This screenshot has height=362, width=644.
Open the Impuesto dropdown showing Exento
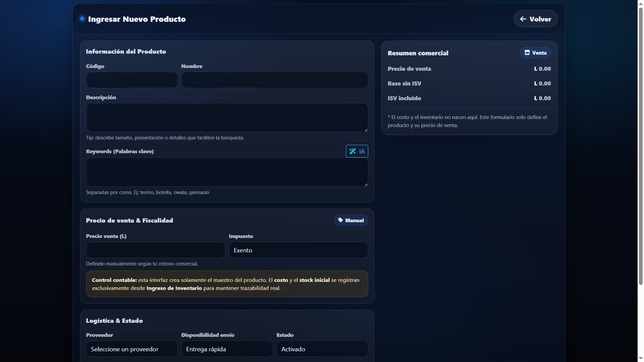(x=298, y=250)
